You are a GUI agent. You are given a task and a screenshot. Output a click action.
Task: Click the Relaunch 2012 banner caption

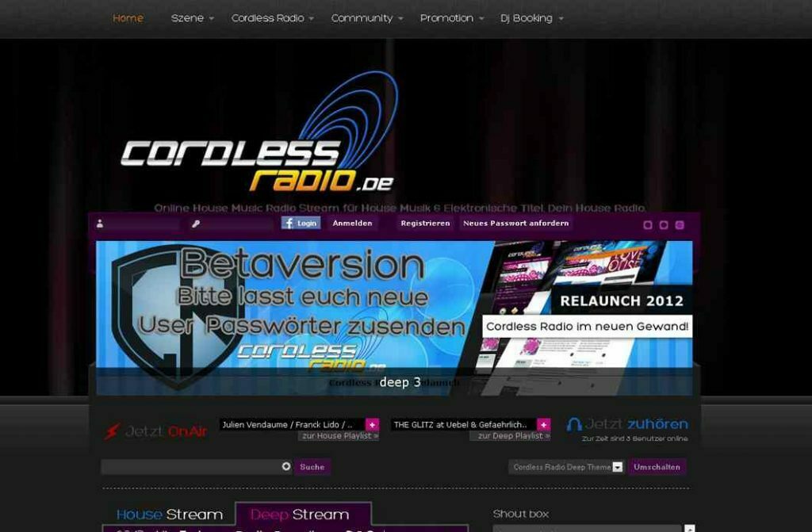tap(622, 301)
